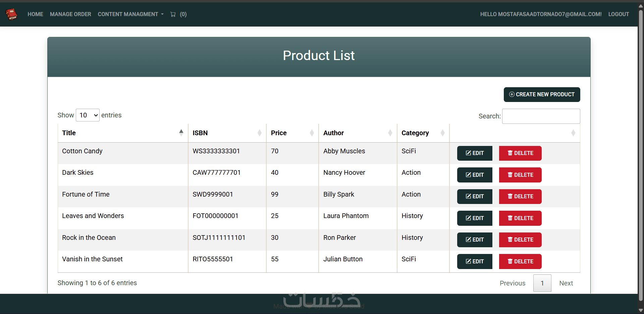Screen dimensions: 644x314
Task: Click the Logout link
Action: [x=619, y=14]
